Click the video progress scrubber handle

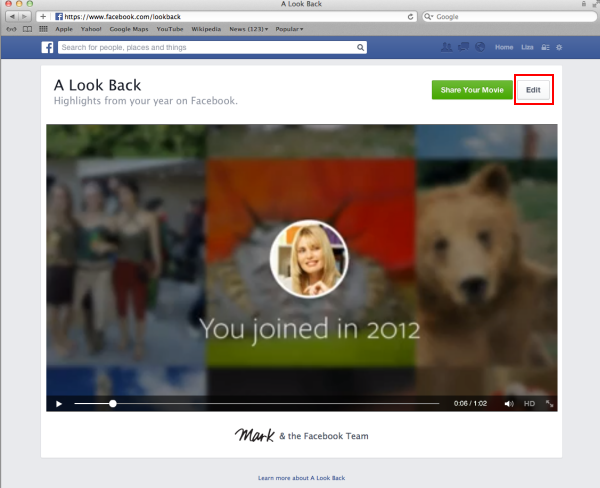(x=112, y=403)
